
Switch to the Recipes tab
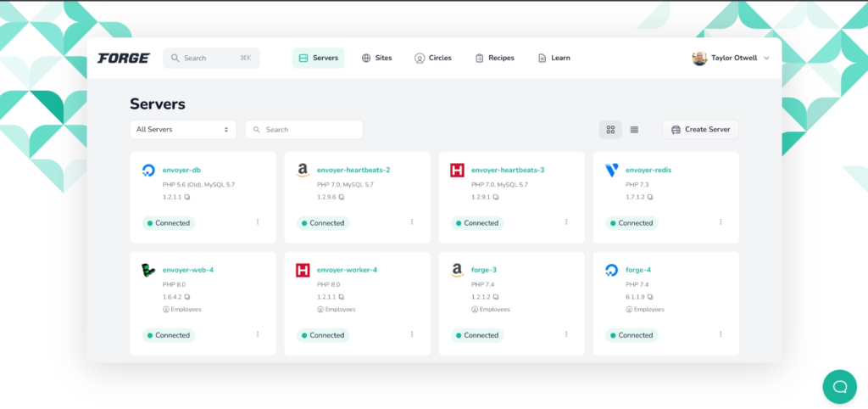point(495,59)
